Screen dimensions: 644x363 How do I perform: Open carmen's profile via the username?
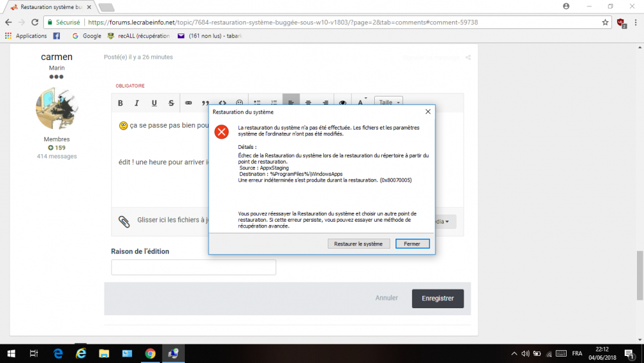(57, 57)
